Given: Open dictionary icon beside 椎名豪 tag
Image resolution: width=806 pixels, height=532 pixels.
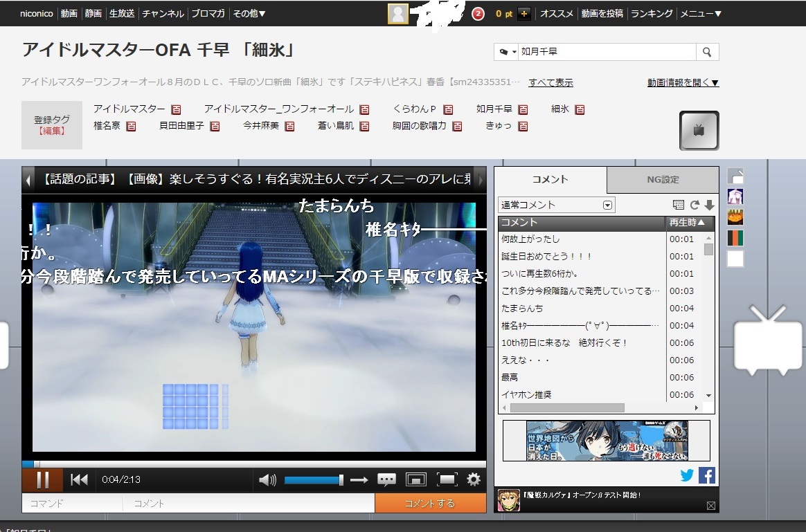Looking at the screenshot, I should (131, 126).
